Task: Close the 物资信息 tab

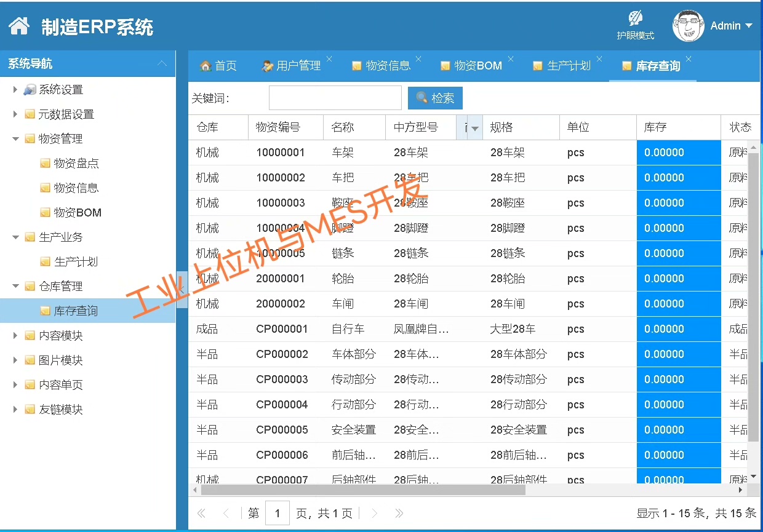Action: tap(418, 59)
